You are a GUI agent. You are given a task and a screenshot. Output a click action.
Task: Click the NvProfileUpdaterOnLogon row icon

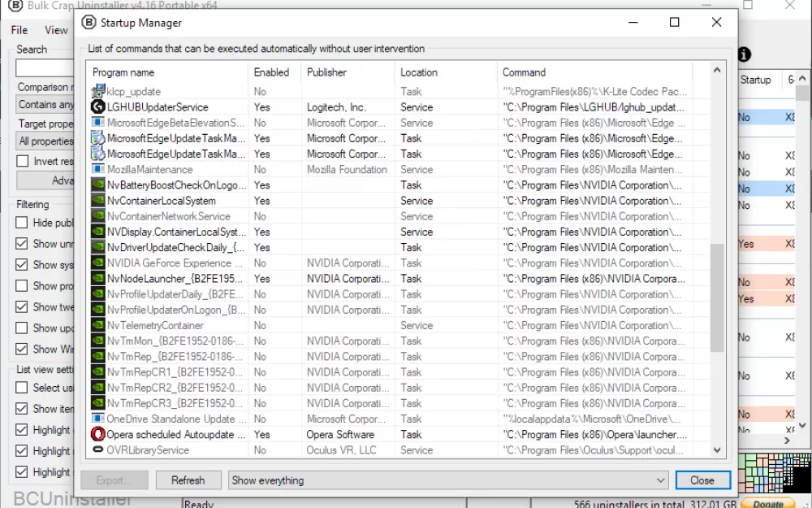[98, 310]
